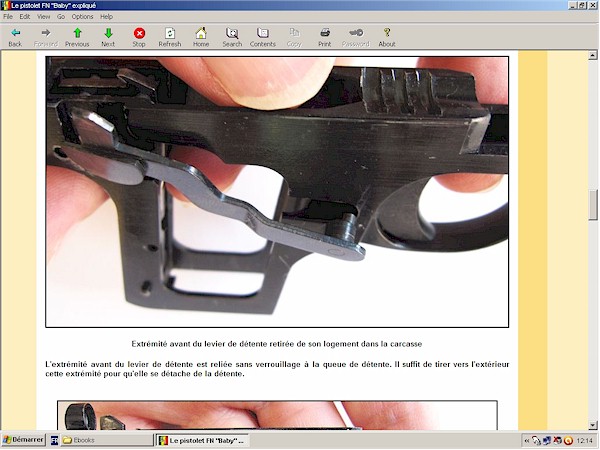Click the paragraph starting "L'extrémité avant du levier"
The image size is (600, 450).
pyautogui.click(x=277, y=369)
